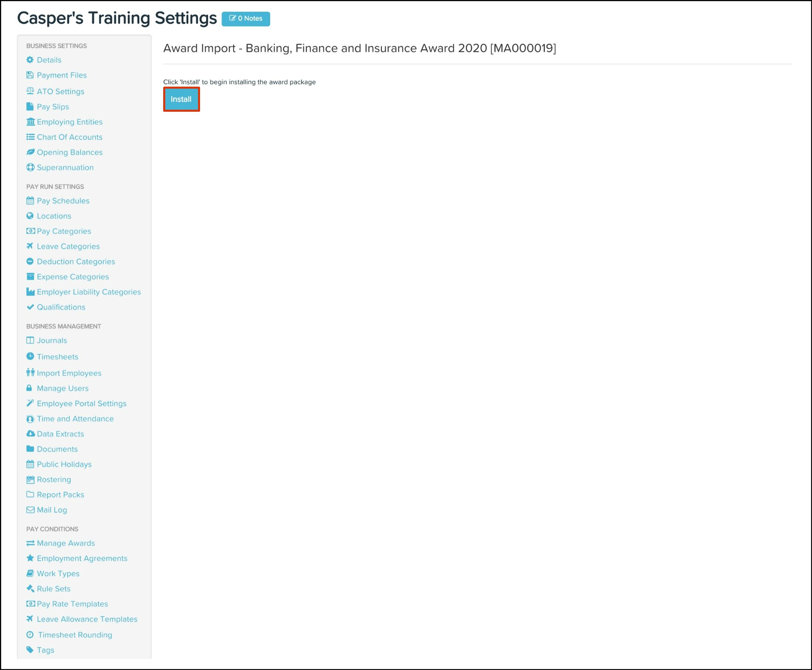Select Timesheet Rounding link

[x=75, y=635]
